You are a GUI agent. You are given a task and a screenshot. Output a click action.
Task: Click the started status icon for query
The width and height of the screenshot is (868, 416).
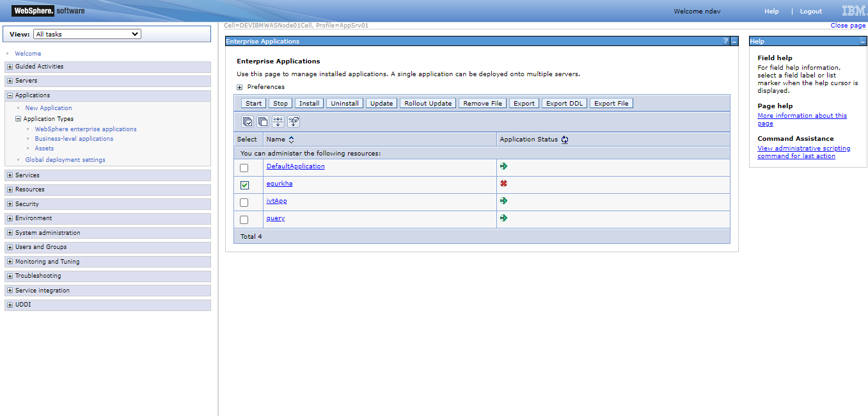coord(504,218)
